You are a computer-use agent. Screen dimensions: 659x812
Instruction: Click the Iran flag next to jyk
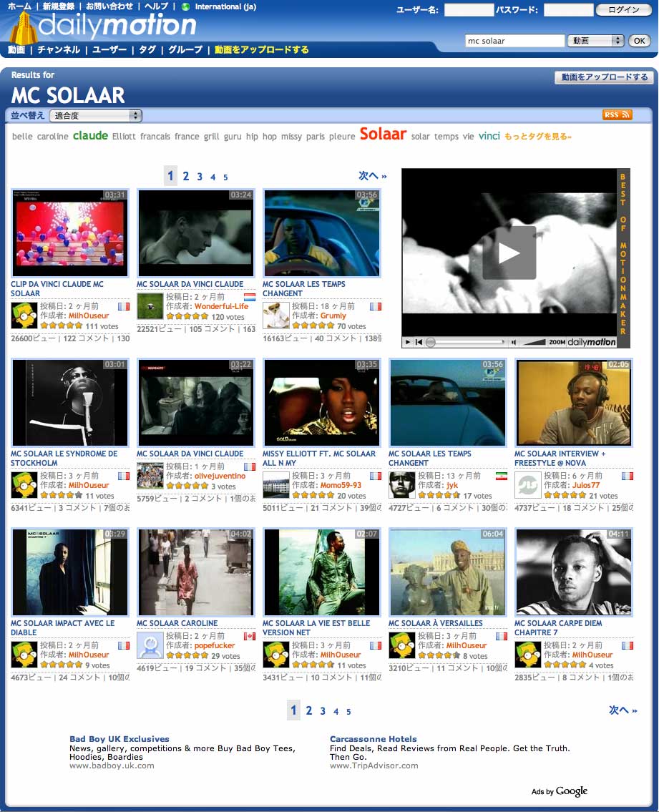(x=502, y=475)
